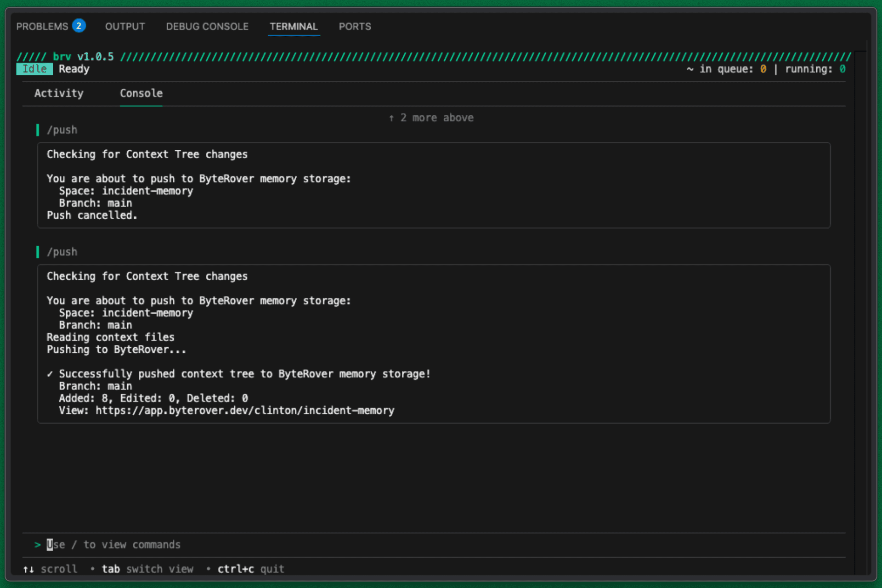882x588 pixels.
Task: Click the '2 more above' scroll indicator
Action: pyautogui.click(x=431, y=118)
